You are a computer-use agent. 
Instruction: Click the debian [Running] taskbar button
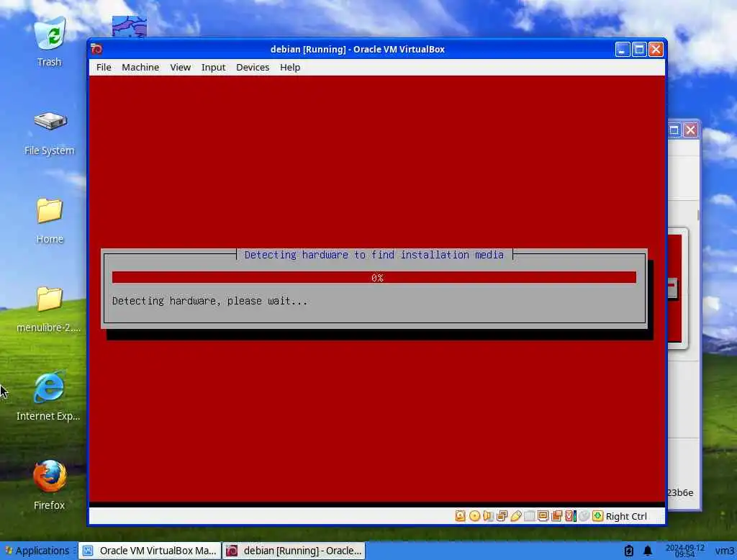(294, 550)
